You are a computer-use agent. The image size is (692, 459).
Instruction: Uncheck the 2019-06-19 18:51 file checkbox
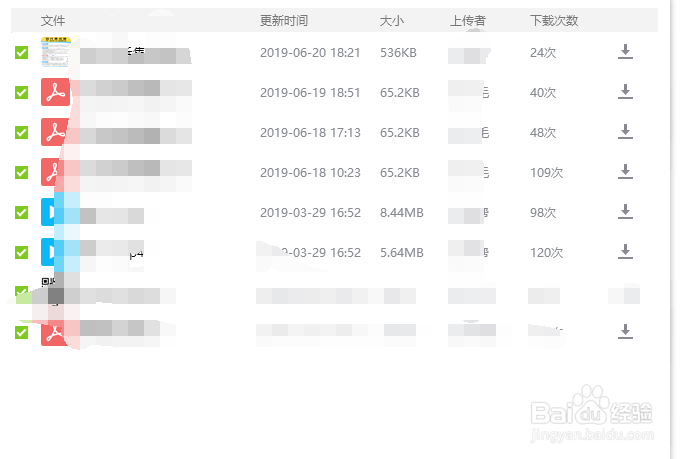point(21,92)
